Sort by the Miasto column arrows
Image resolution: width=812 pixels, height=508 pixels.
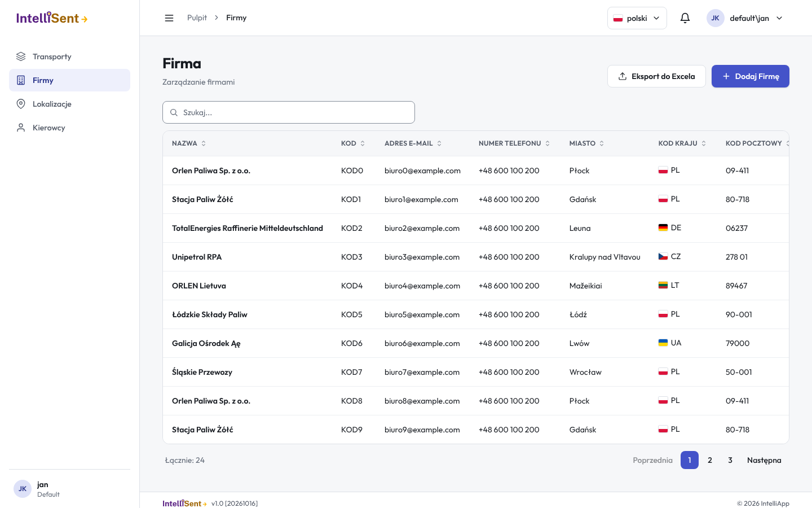[602, 143]
